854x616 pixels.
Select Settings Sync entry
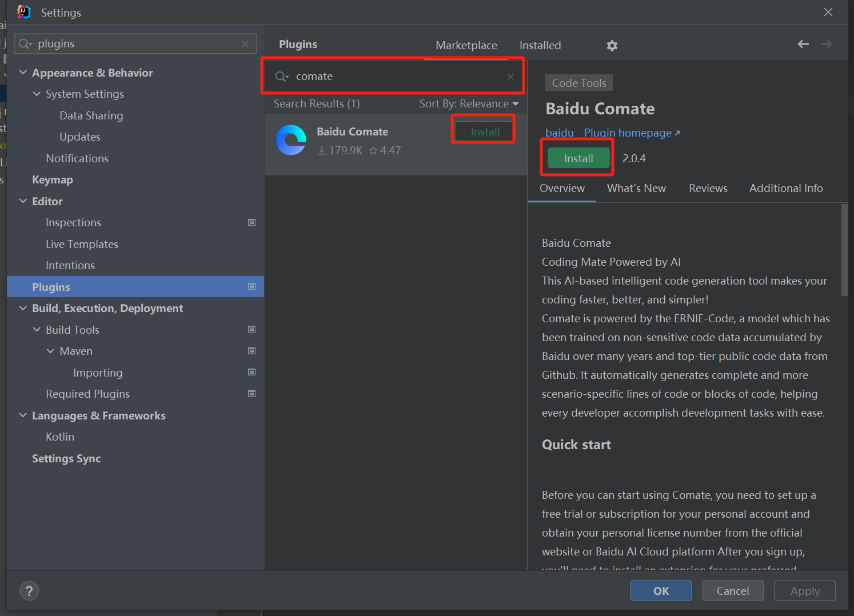(66, 458)
